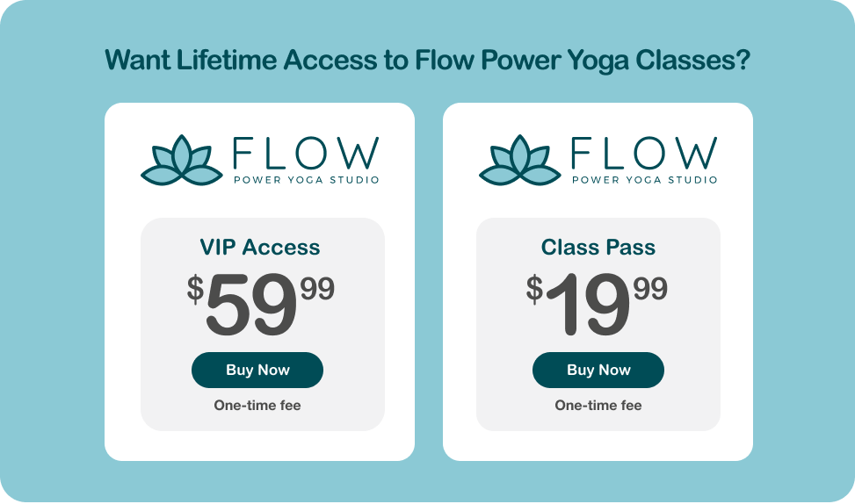This screenshot has width=855, height=504.
Task: Click the FLOW wordmark in the VIP Access card
Action: (306, 154)
